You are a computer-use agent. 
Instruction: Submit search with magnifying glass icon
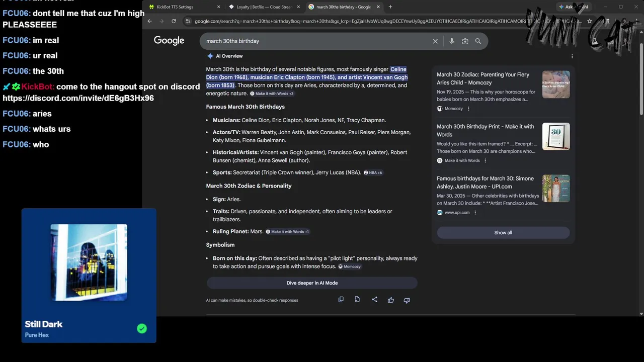(478, 41)
